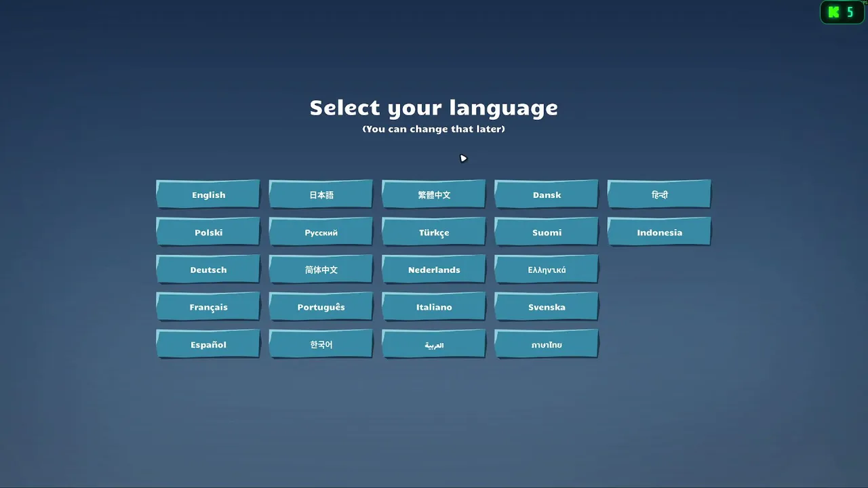Pick Português from the languages
Image resolution: width=868 pixels, height=488 pixels.
click(x=321, y=307)
